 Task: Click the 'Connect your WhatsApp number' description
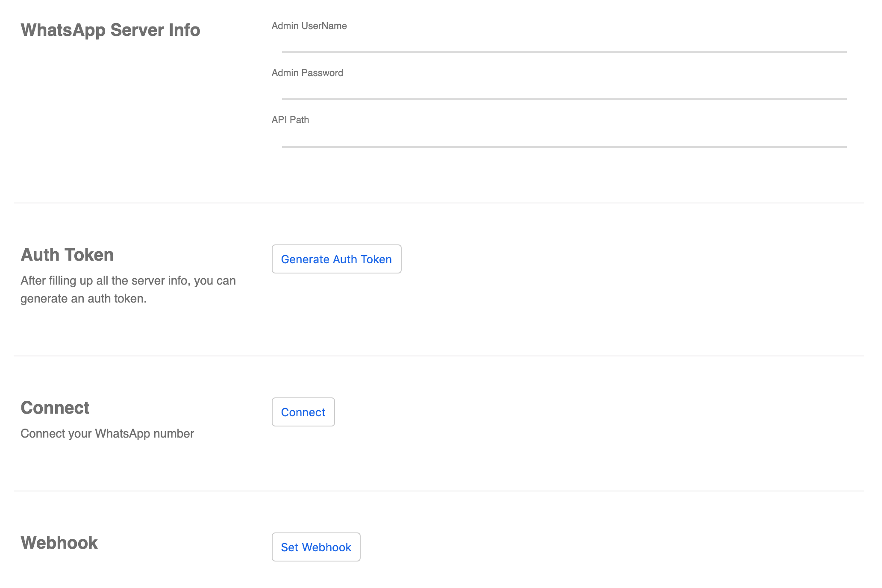[x=107, y=433]
